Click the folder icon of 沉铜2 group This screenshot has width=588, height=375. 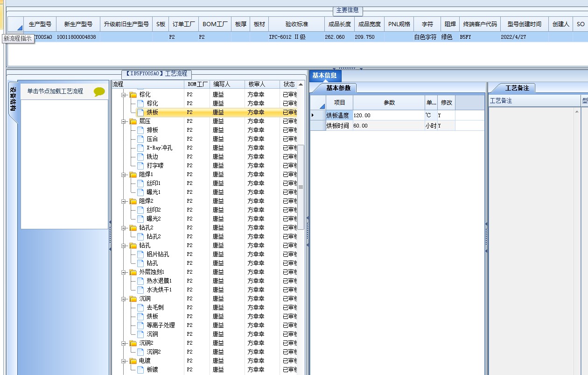coord(133,343)
